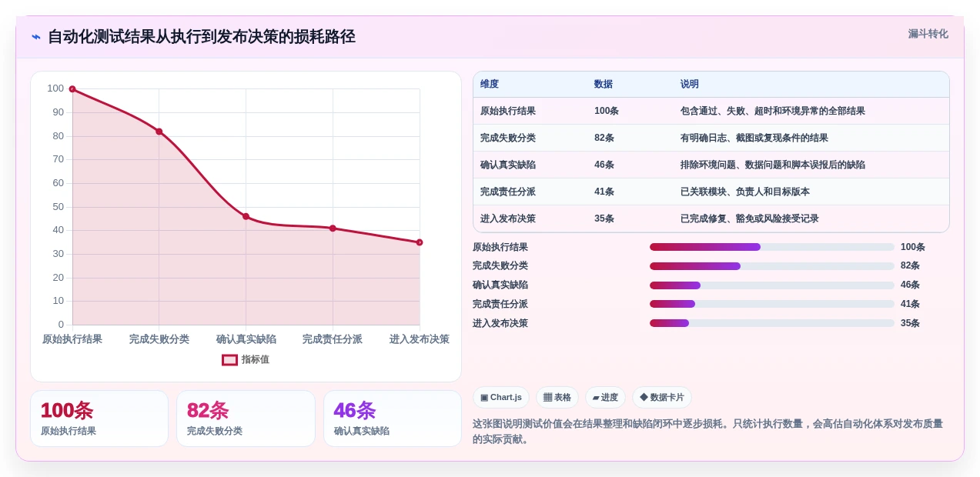Click table value 100条

607,111
